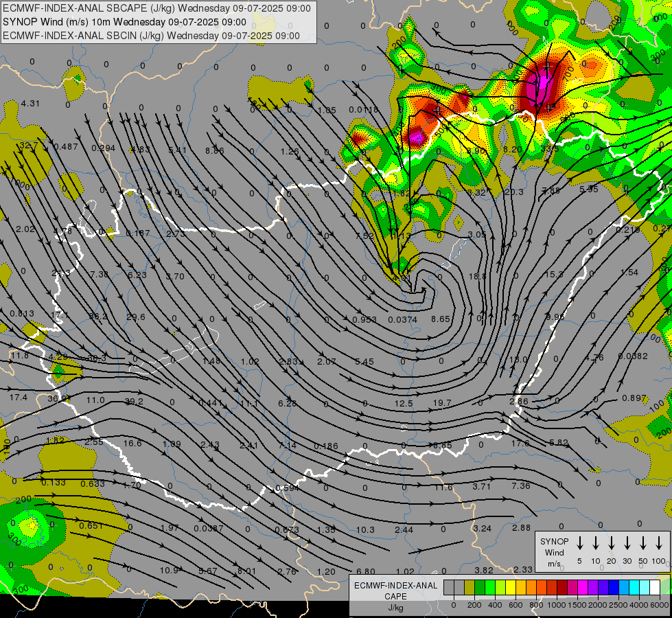Click the map value 0.953
The image size is (672, 618).
point(364,320)
